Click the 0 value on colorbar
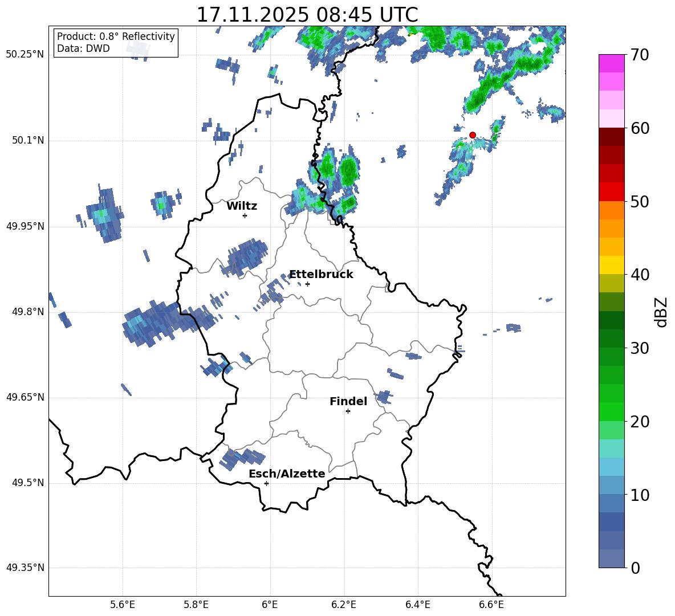The image size is (675, 616). pos(635,568)
